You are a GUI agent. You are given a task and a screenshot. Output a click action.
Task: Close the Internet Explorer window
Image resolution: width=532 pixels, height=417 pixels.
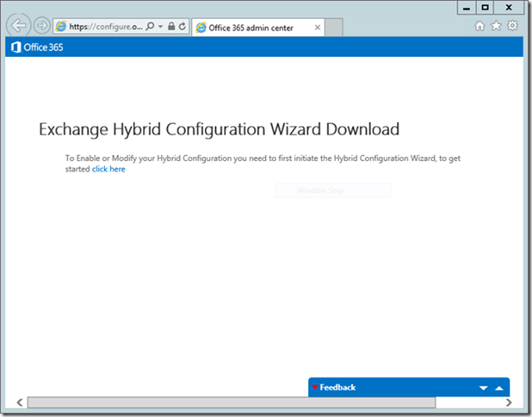pos(509,8)
